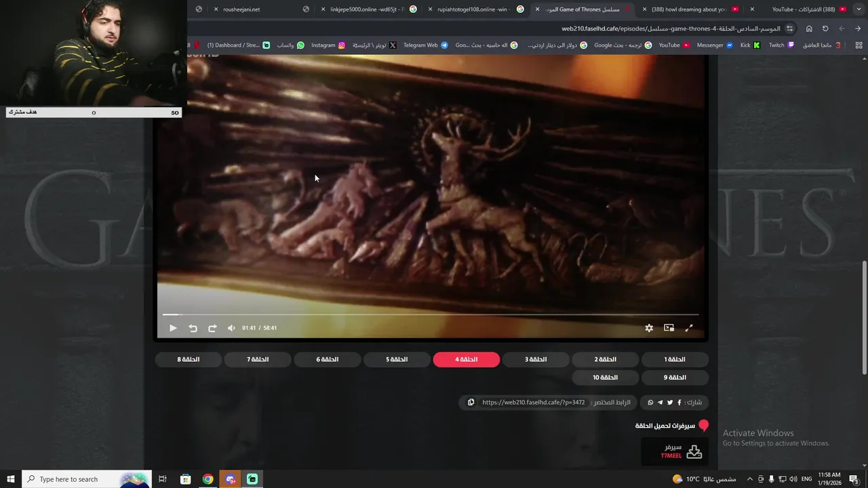Open Kick bookmark
The width and height of the screenshot is (868, 488).
click(751, 45)
